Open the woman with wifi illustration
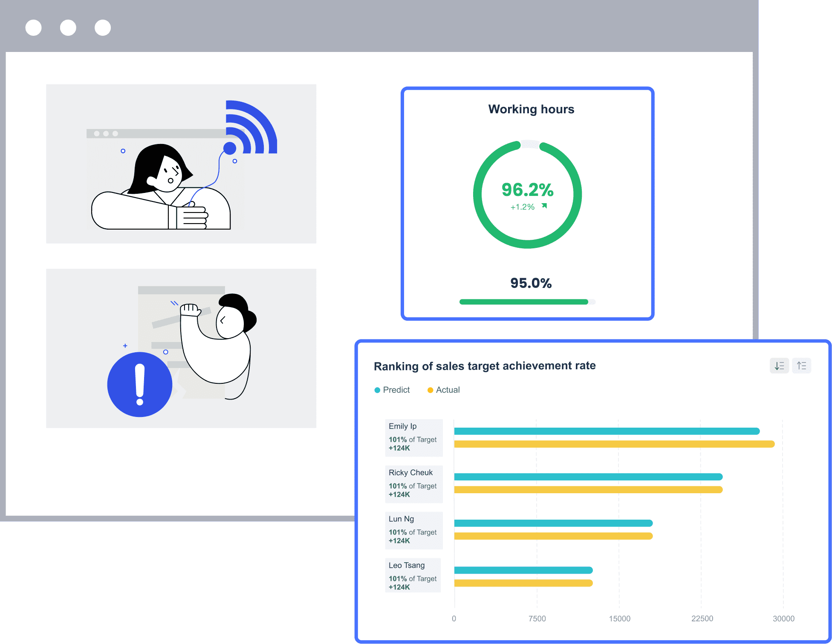 coord(181,164)
